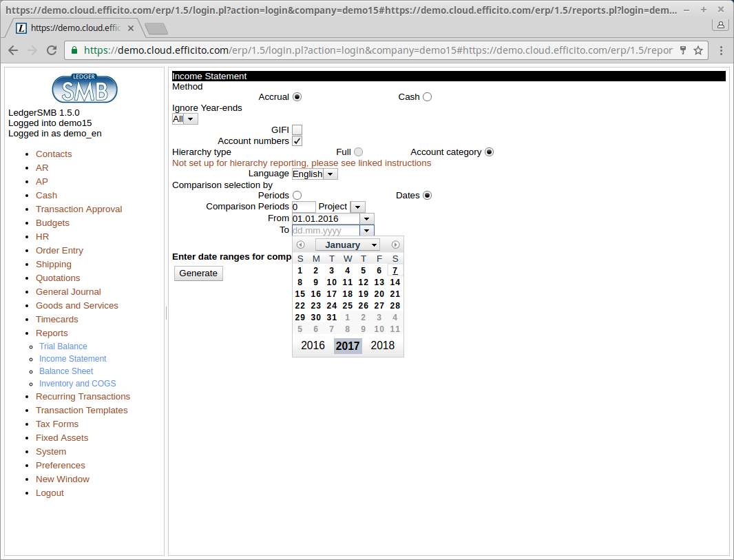Open the Chrome three-dot menu
The image size is (734, 560).
point(721,50)
